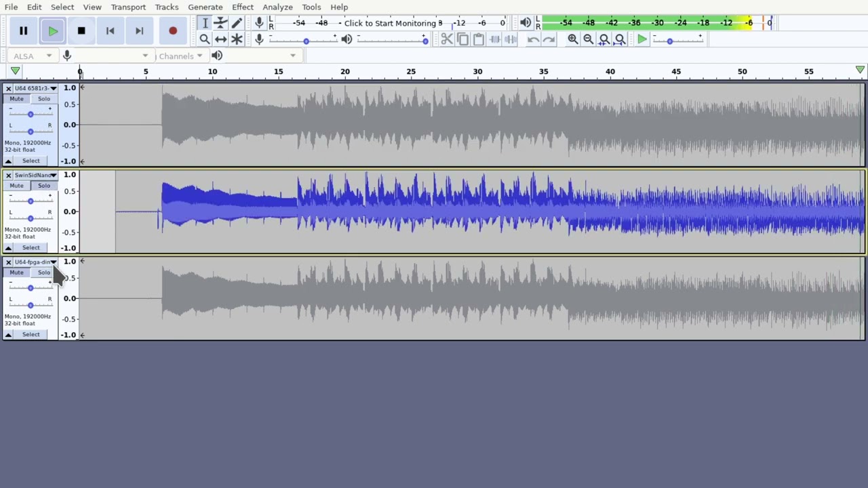Screen dimensions: 868x488
Task: Click Fit Selection to Width icon
Action: tap(604, 39)
